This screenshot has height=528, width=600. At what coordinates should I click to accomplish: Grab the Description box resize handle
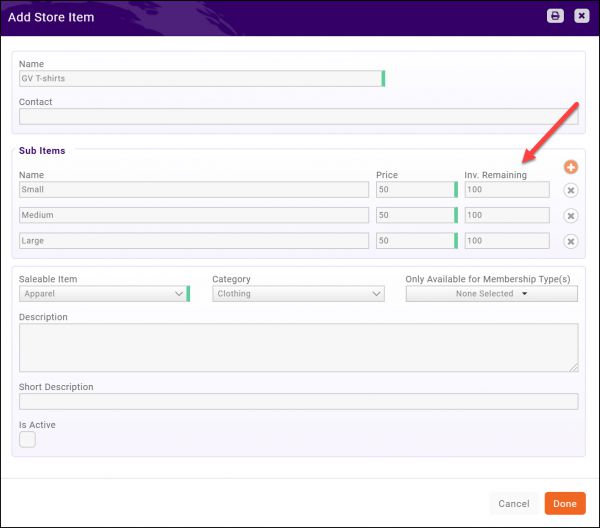coord(574,367)
